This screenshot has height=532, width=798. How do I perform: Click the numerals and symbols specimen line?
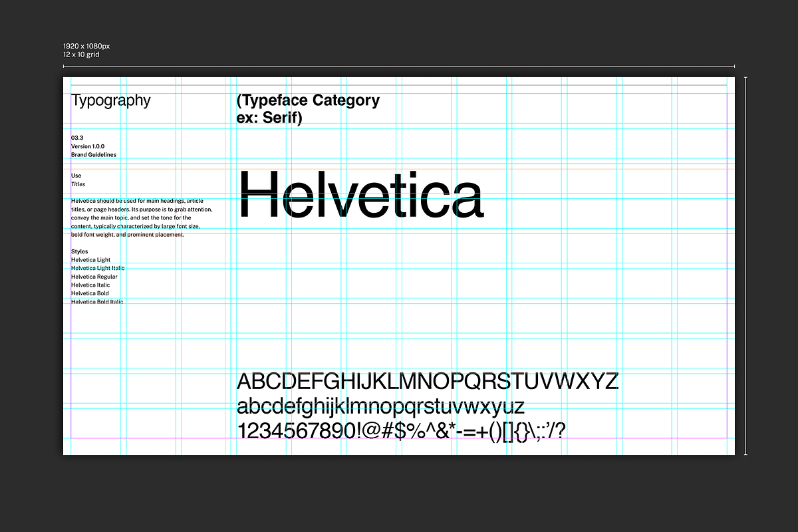(402, 431)
